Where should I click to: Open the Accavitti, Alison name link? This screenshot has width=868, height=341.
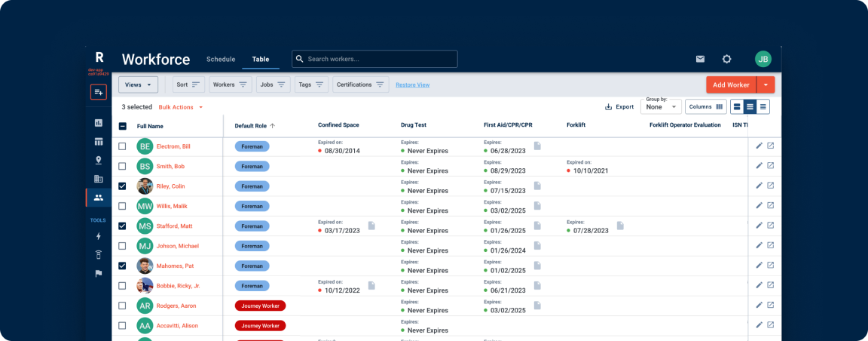pyautogui.click(x=177, y=325)
